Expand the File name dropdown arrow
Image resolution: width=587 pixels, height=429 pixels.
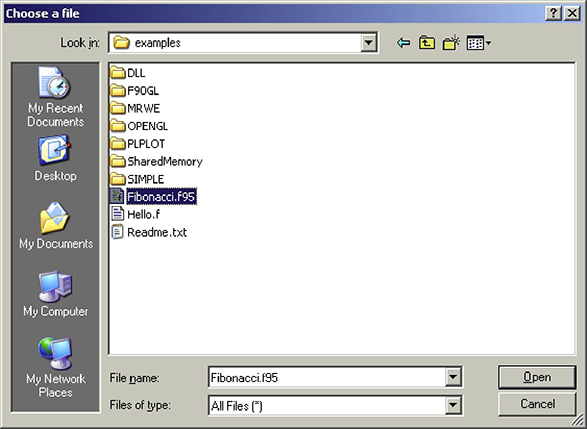coord(453,377)
